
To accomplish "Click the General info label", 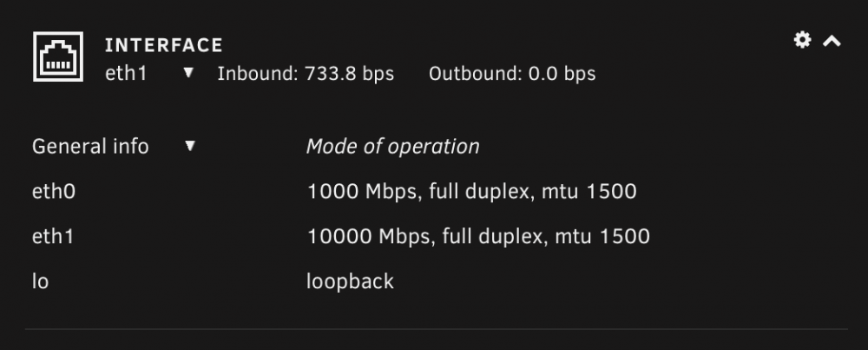I will pyautogui.click(x=90, y=146).
